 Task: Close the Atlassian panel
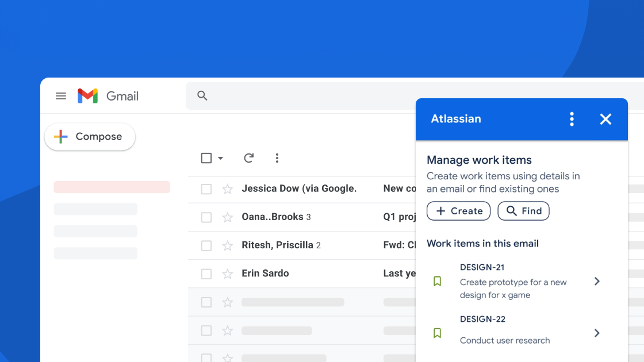(605, 119)
